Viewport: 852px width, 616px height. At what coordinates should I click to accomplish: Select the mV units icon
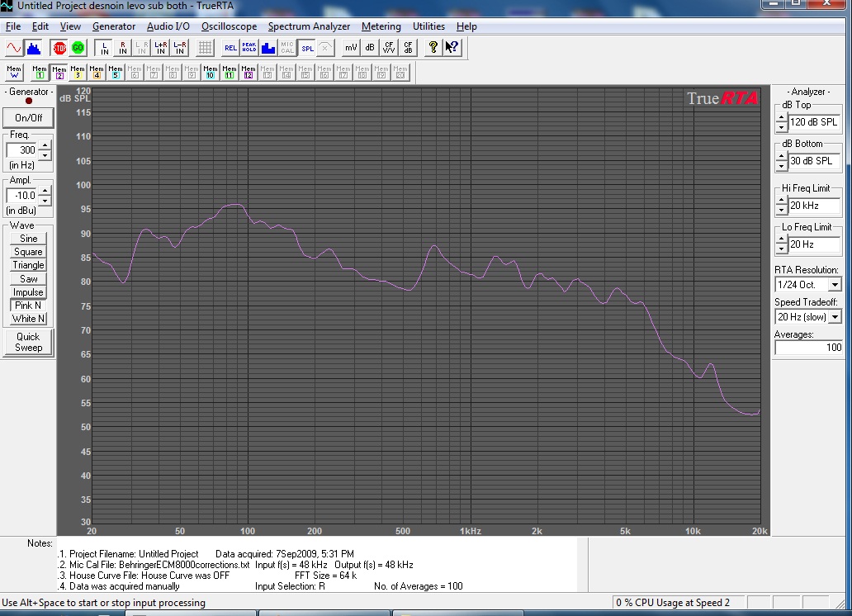[x=351, y=48]
